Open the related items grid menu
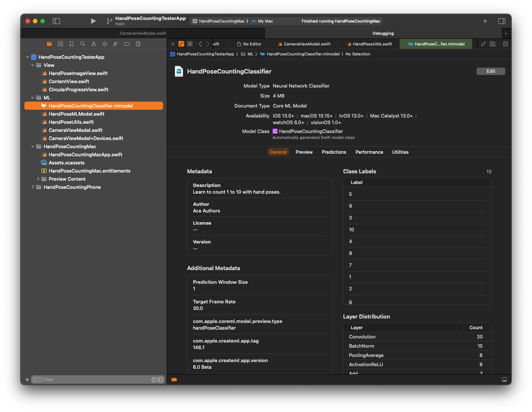This screenshot has height=412, width=532. pos(190,44)
